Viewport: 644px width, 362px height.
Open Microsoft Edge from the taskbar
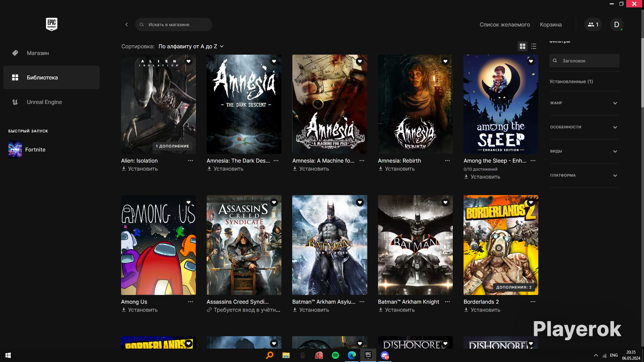coord(352,355)
